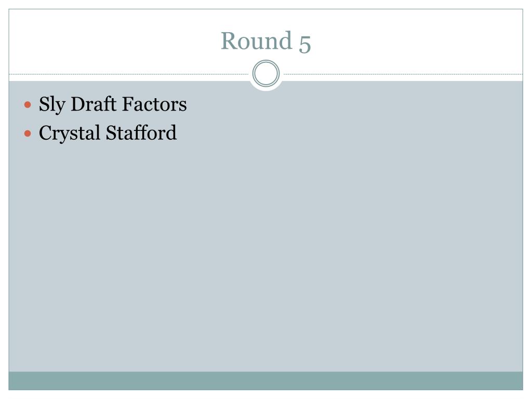Click the word "Round" in the title

pos(257,41)
